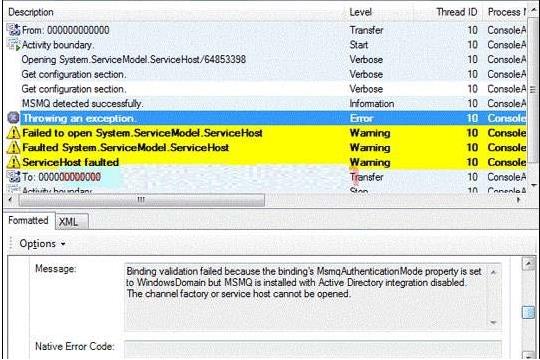Click inside the Message text box

305,296
